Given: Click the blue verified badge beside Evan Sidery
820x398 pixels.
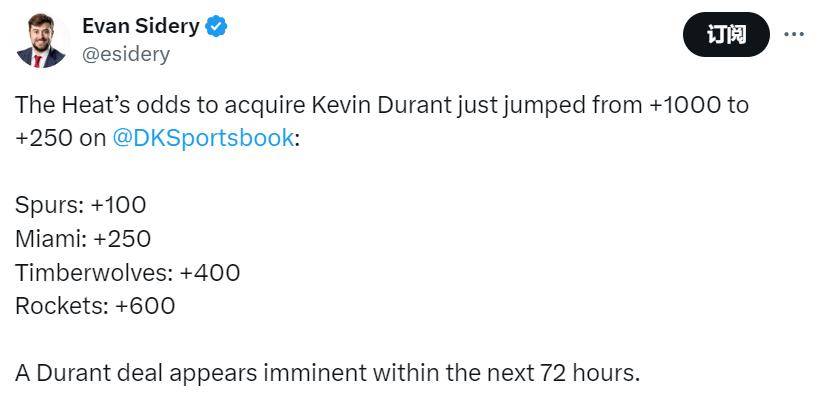Looking at the screenshot, I should click(x=215, y=26).
